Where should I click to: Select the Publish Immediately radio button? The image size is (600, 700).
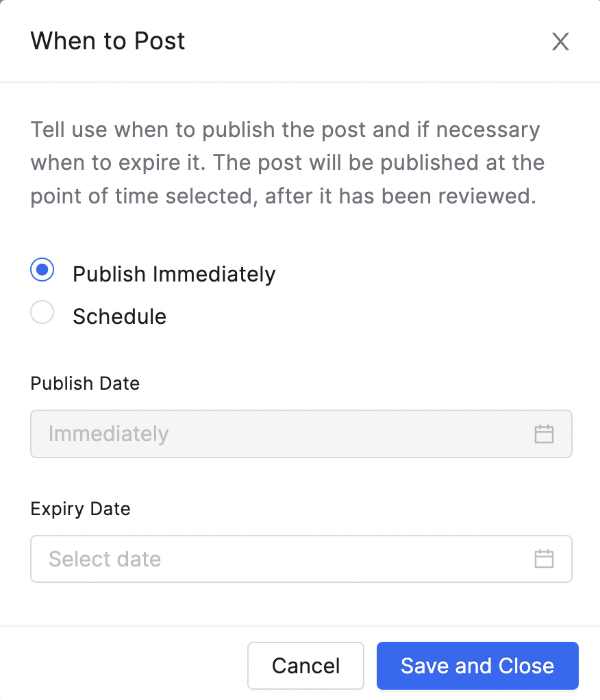tap(42, 270)
